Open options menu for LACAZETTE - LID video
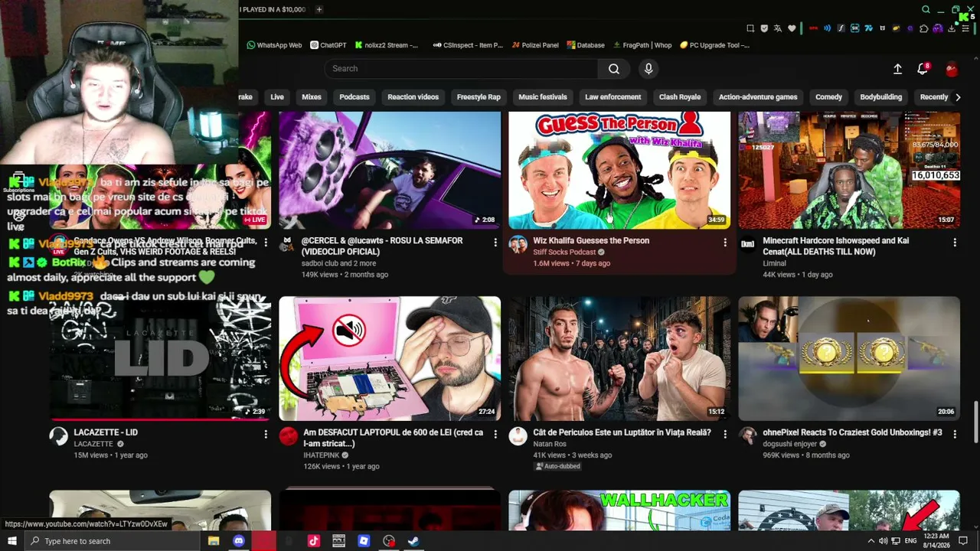The width and height of the screenshot is (980, 551). tap(266, 434)
